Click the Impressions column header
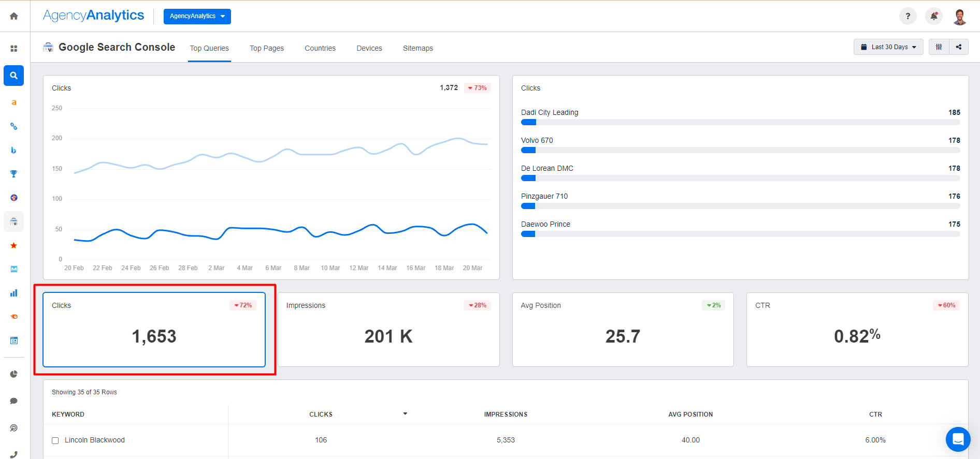Viewport: 980px width, 459px height. 506,414
